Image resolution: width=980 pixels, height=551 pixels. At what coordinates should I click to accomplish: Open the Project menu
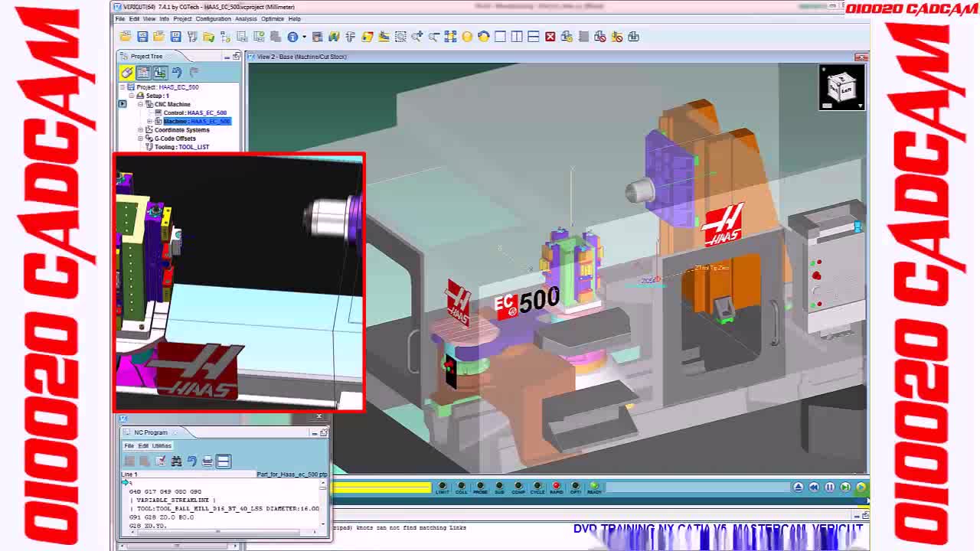(182, 18)
